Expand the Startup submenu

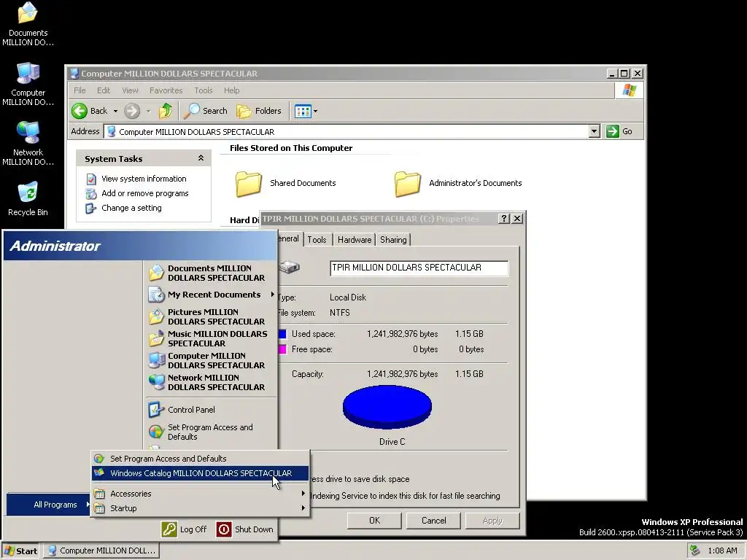tap(200, 508)
